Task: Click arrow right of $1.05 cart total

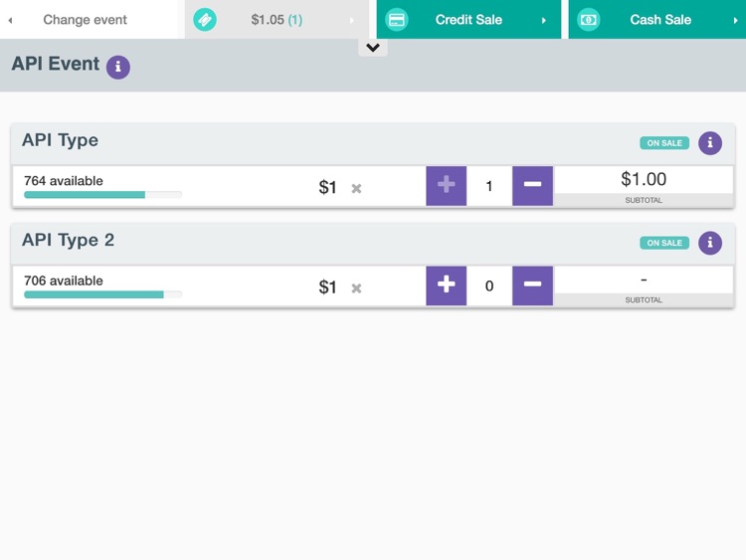Action: 352,20
